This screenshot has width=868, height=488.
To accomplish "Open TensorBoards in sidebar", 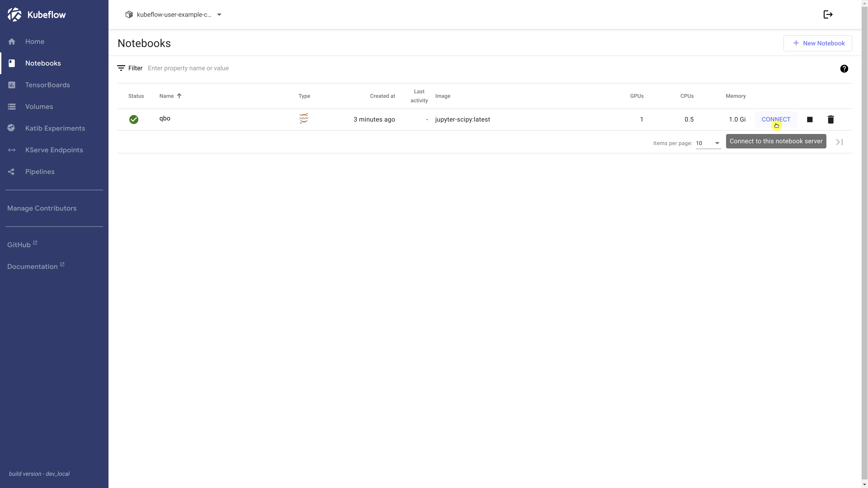I will (x=47, y=85).
